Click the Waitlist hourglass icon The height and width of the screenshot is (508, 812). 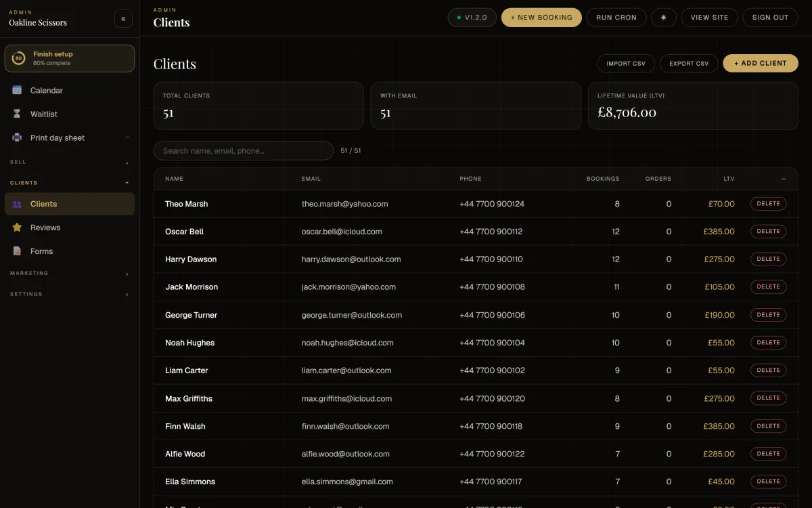tap(17, 114)
